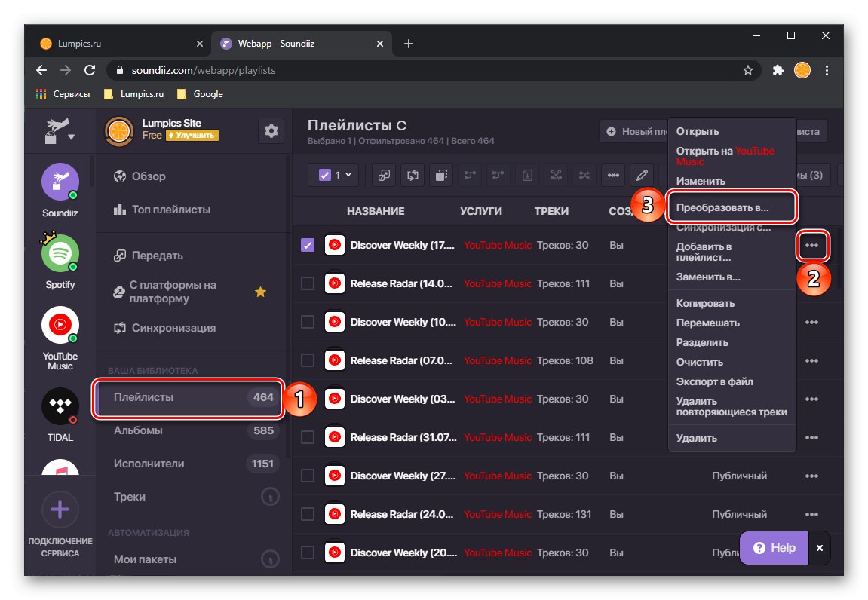Check the Discover Weekly (27.... checkbox

point(308,476)
